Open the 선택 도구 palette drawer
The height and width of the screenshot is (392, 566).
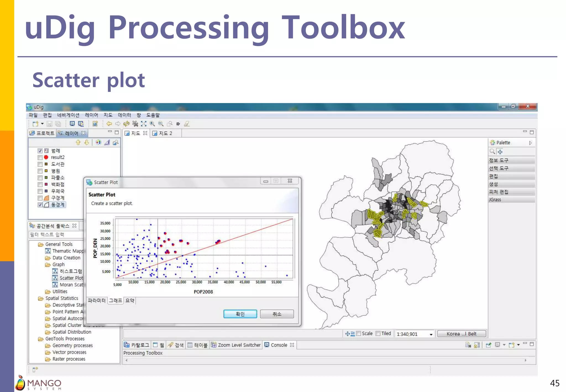click(x=512, y=168)
